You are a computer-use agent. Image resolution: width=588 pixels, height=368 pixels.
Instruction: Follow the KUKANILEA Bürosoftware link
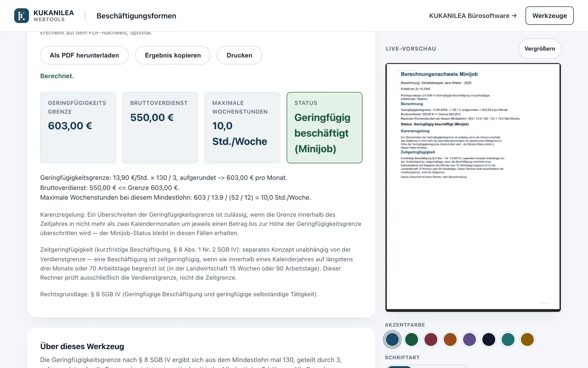click(x=473, y=16)
